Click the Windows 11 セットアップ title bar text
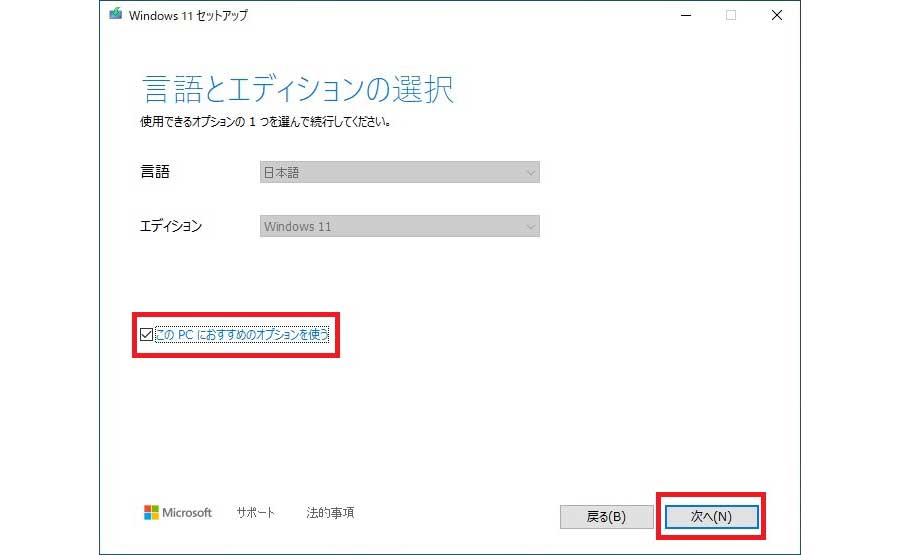The image size is (900, 555). click(189, 15)
